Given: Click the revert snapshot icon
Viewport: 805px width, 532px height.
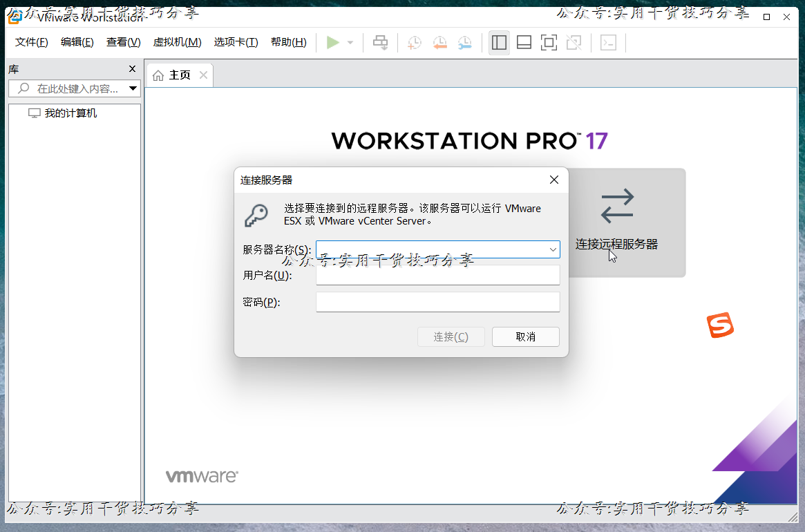Looking at the screenshot, I should click(439, 42).
